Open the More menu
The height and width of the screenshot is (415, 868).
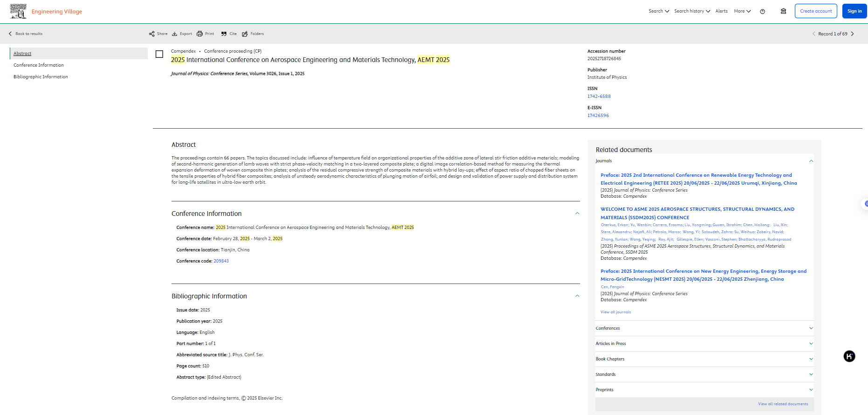point(742,11)
